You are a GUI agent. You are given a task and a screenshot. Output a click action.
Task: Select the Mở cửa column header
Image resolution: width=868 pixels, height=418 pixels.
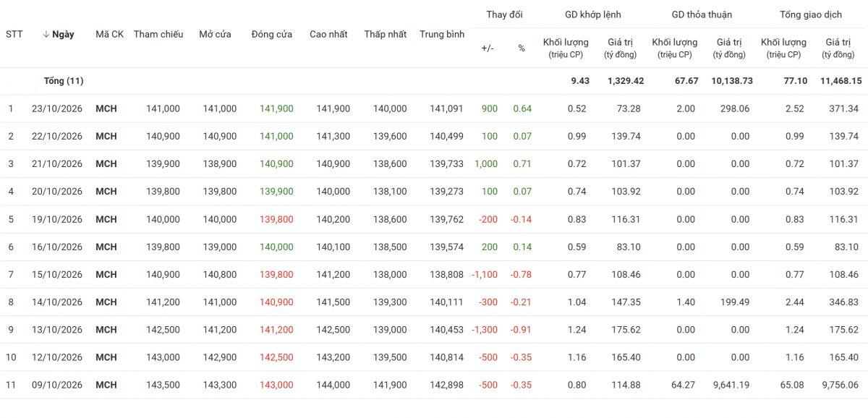tap(216, 34)
